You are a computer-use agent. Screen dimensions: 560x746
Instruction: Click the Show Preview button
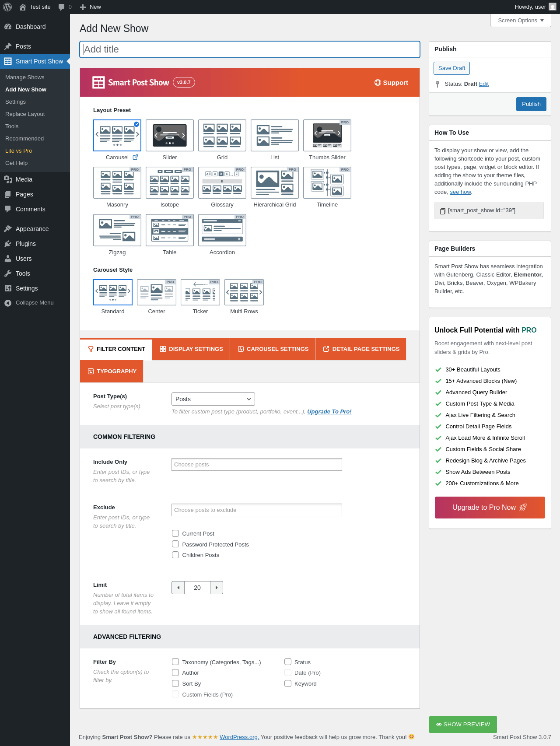pyautogui.click(x=463, y=725)
